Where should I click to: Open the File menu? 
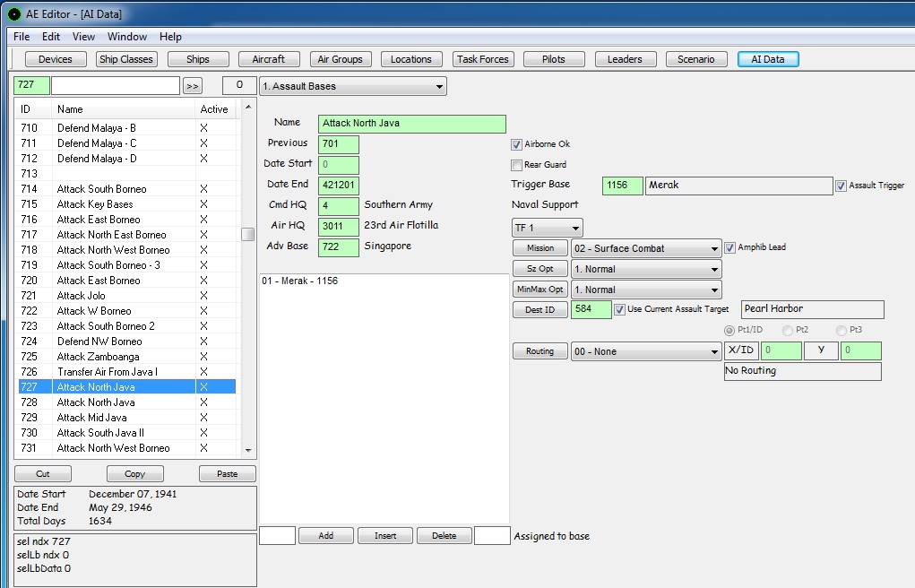22,37
